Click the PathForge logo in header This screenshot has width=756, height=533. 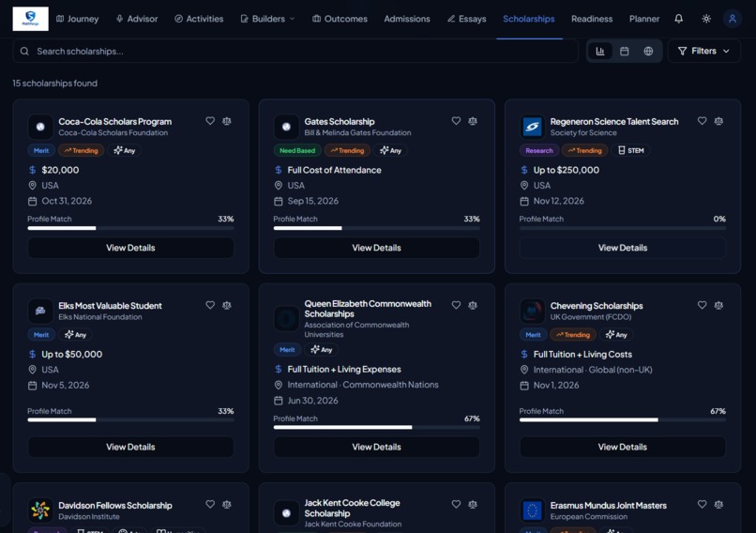point(30,19)
